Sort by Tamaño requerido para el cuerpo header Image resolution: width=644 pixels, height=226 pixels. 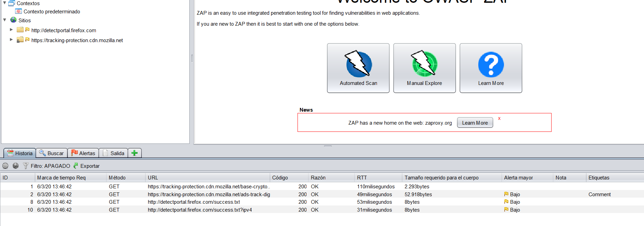[452, 177]
